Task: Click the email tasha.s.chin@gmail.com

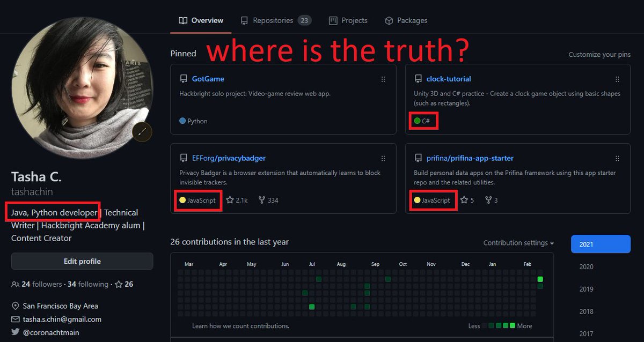Action: [62, 319]
